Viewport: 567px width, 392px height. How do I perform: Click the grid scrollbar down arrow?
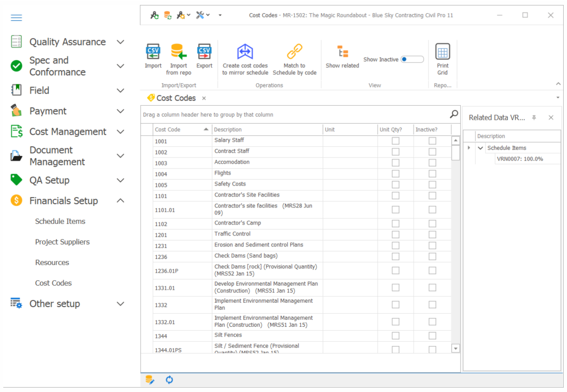[x=456, y=348]
